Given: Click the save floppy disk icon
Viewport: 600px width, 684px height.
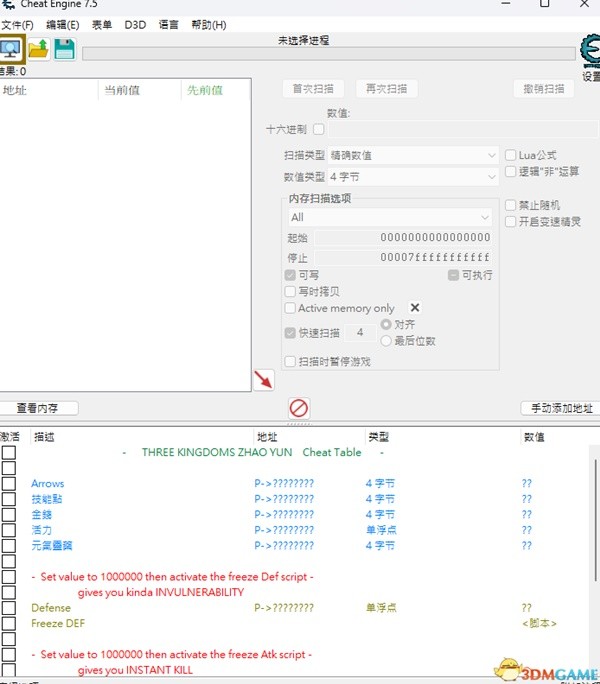Looking at the screenshot, I should pos(64,48).
